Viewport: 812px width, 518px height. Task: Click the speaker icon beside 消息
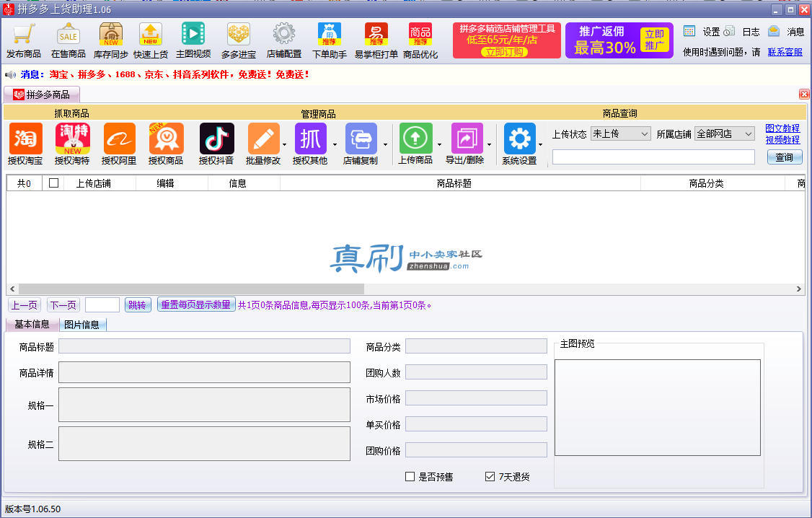pos(10,74)
